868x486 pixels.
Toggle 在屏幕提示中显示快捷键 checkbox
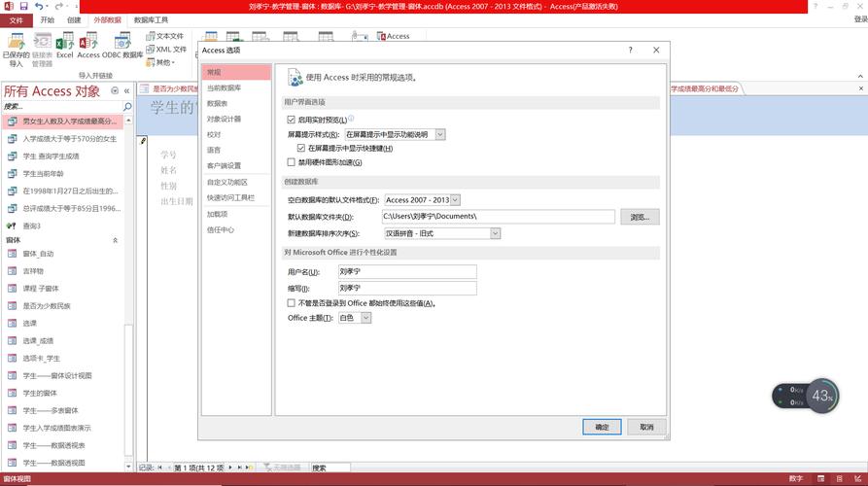301,149
